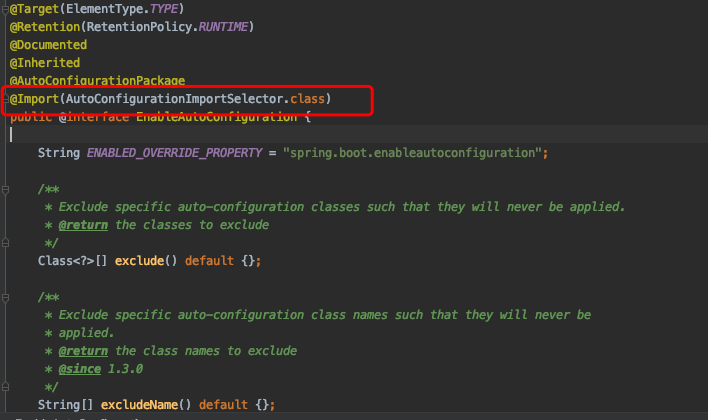Click AutoConfigurationImportSelector class reference
Image resolution: width=708 pixels, height=420 pixels.
[x=175, y=99]
